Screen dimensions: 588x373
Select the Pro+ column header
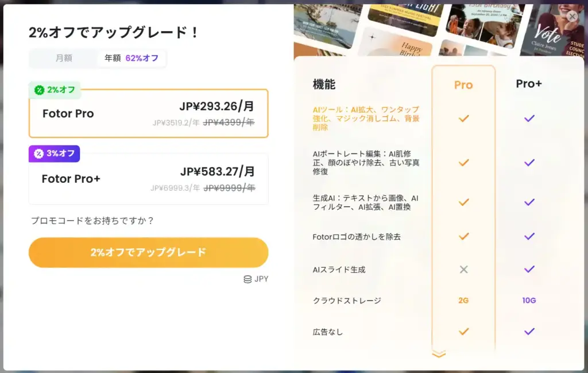point(529,84)
